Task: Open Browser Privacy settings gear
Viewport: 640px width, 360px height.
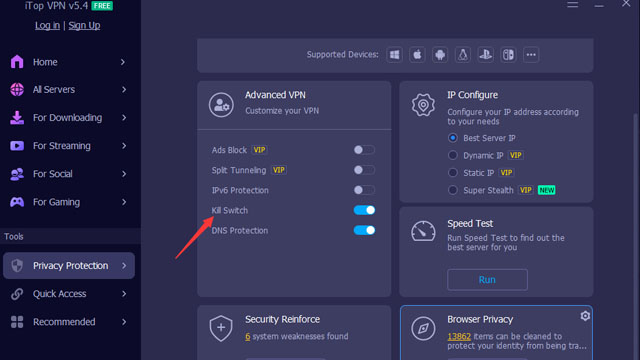Action: click(x=585, y=316)
